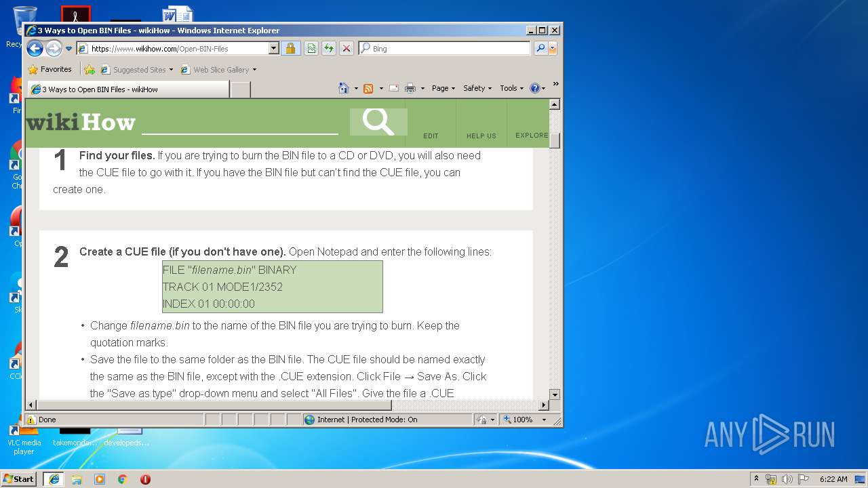The height and width of the screenshot is (488, 868).
Task: Click the RSS Feeds icon
Action: (368, 88)
